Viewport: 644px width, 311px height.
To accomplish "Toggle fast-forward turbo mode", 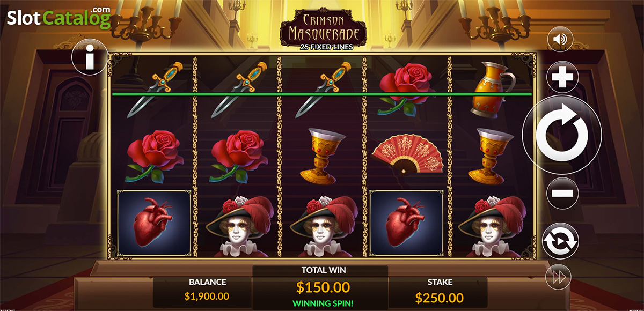I will click(558, 278).
